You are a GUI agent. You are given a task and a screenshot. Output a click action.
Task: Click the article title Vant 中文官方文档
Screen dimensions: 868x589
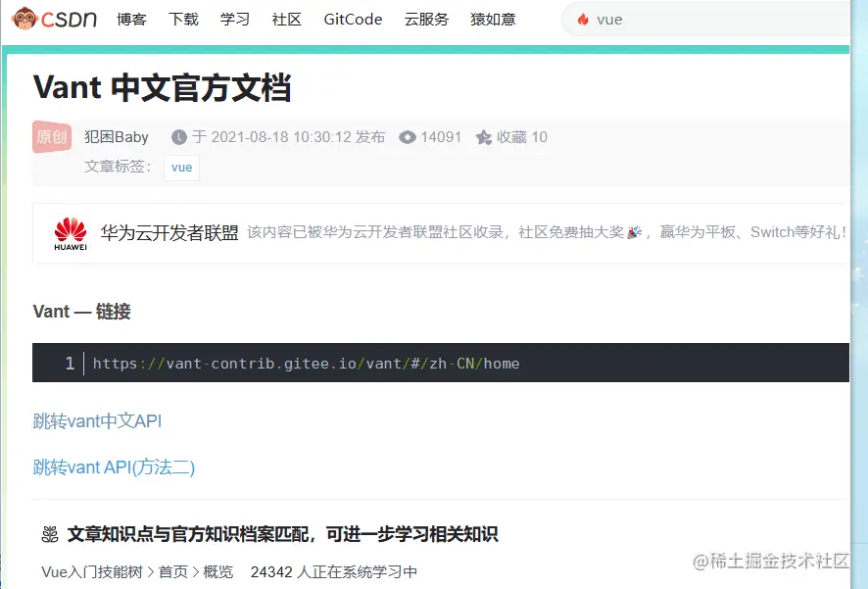pyautogui.click(x=163, y=87)
